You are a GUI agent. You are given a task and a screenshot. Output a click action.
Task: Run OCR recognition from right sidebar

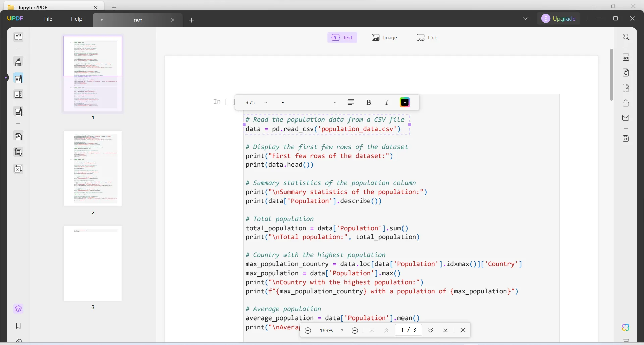[626, 57]
